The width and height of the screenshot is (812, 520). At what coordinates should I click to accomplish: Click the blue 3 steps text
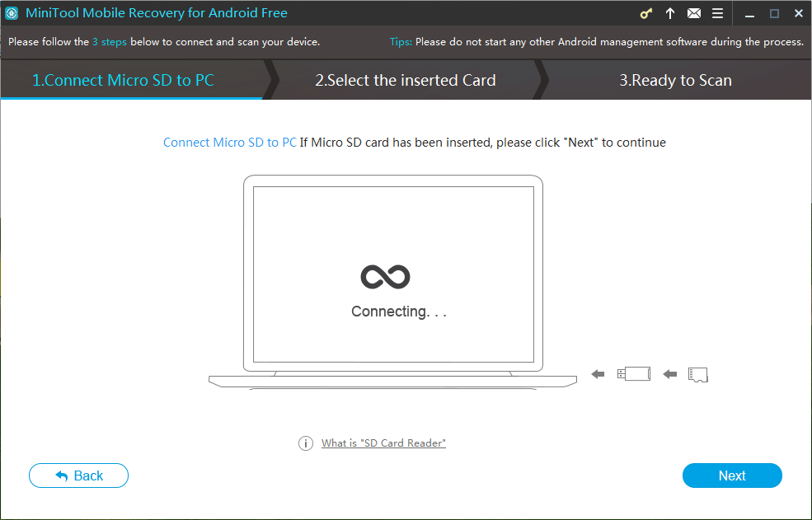(110, 42)
